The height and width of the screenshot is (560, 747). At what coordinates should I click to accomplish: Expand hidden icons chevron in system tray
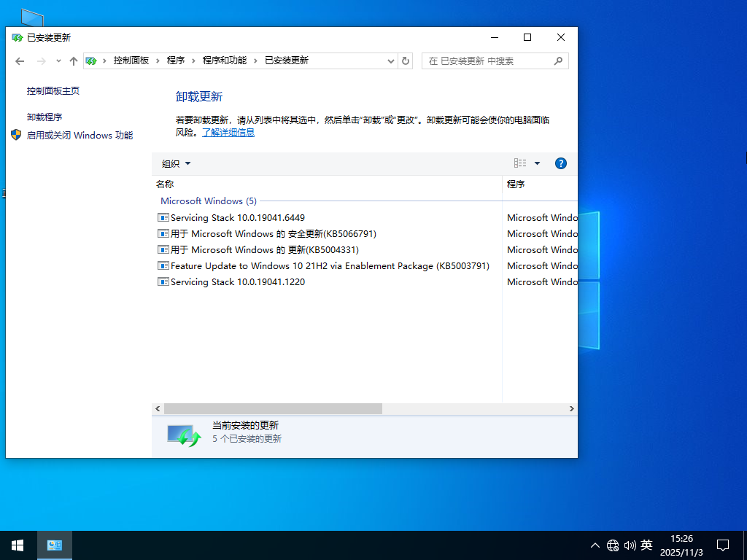[595, 545]
